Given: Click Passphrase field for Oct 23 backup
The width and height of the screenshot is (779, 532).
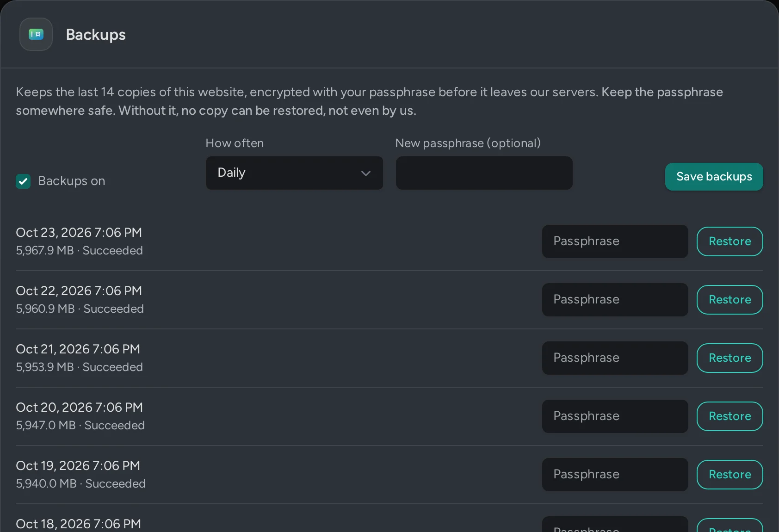Looking at the screenshot, I should pos(615,241).
